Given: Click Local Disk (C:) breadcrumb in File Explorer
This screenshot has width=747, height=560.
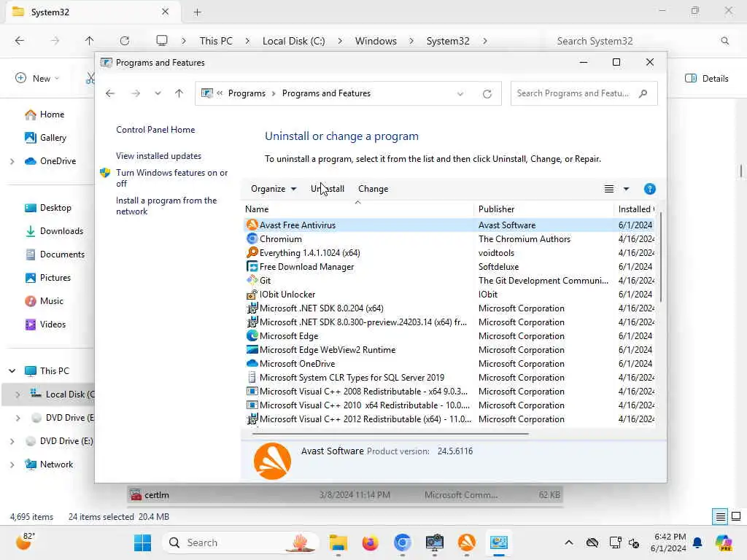Looking at the screenshot, I should point(294,41).
